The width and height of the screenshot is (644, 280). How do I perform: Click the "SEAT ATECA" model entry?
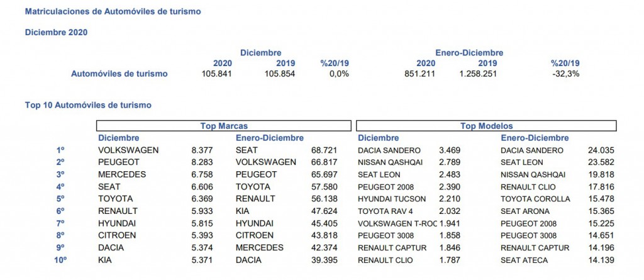[525, 260]
